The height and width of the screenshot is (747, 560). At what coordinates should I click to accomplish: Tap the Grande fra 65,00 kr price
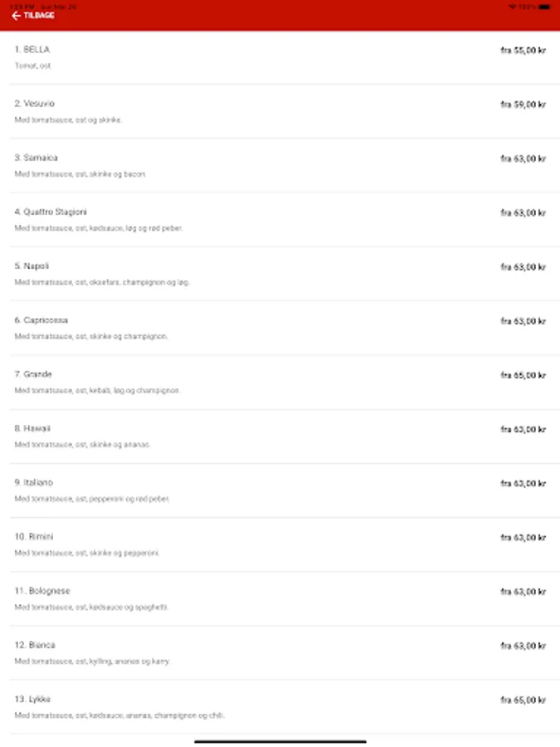[523, 375]
